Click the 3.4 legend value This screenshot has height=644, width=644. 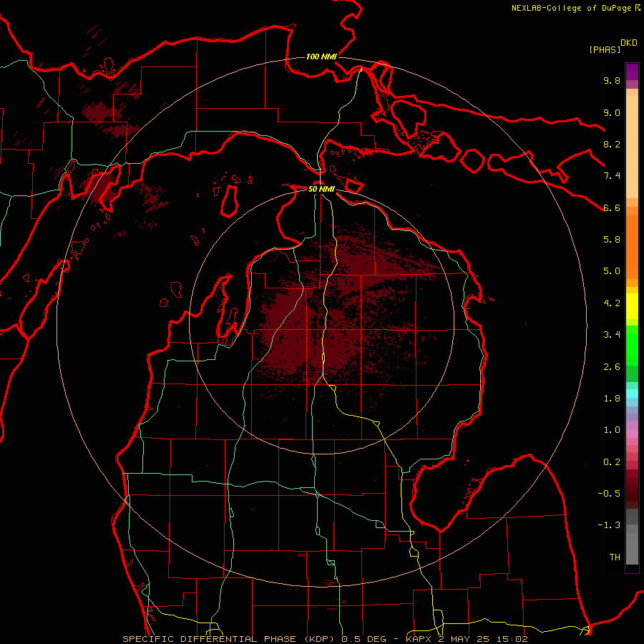(612, 335)
